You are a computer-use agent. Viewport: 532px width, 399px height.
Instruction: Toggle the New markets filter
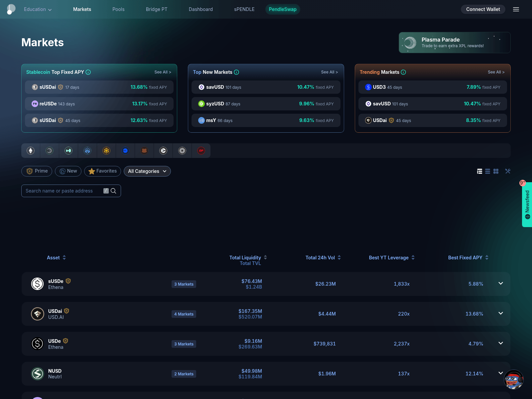(68, 171)
